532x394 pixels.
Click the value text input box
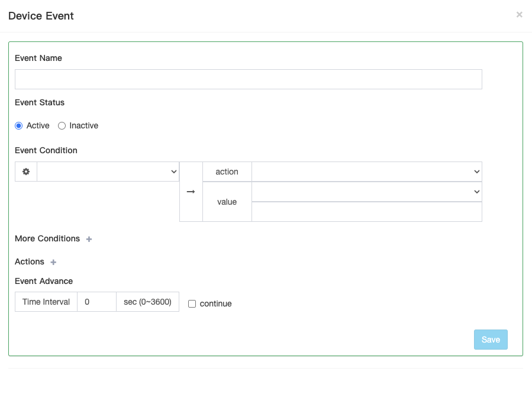click(366, 212)
